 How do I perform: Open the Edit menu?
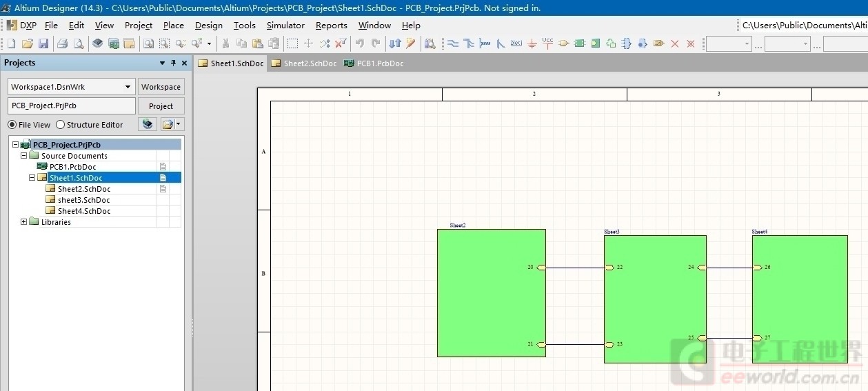(x=77, y=25)
